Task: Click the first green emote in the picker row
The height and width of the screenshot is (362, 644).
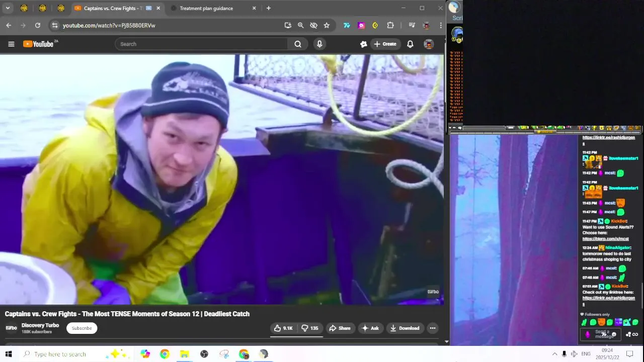Action: point(584,322)
